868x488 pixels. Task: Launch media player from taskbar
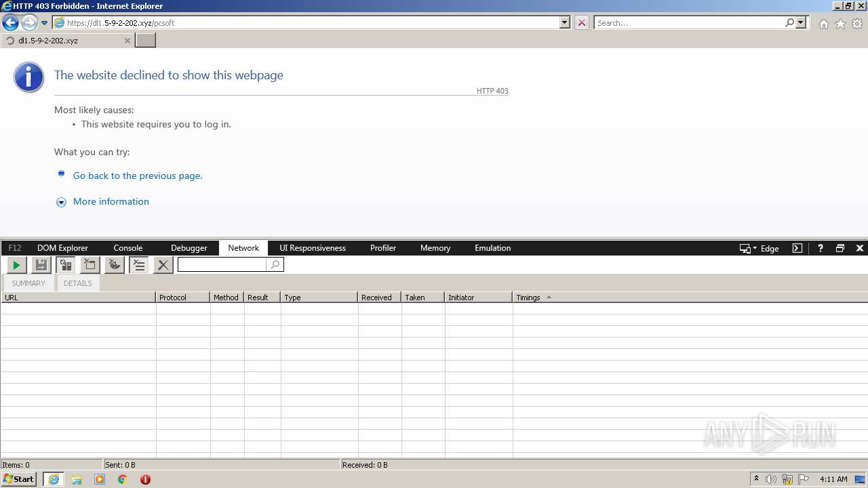[x=100, y=479]
